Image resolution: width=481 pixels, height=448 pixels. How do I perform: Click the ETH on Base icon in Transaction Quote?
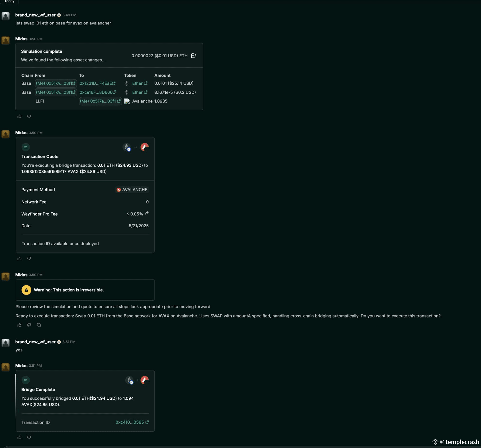click(x=127, y=147)
